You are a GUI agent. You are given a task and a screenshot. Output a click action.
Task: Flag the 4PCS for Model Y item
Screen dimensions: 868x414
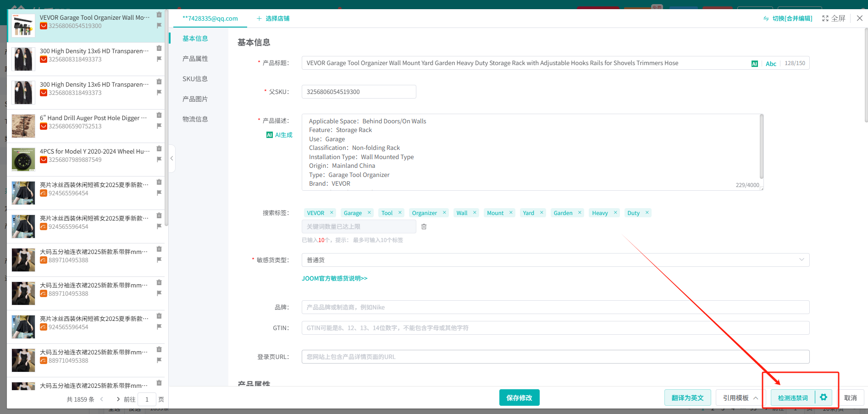pos(159,160)
